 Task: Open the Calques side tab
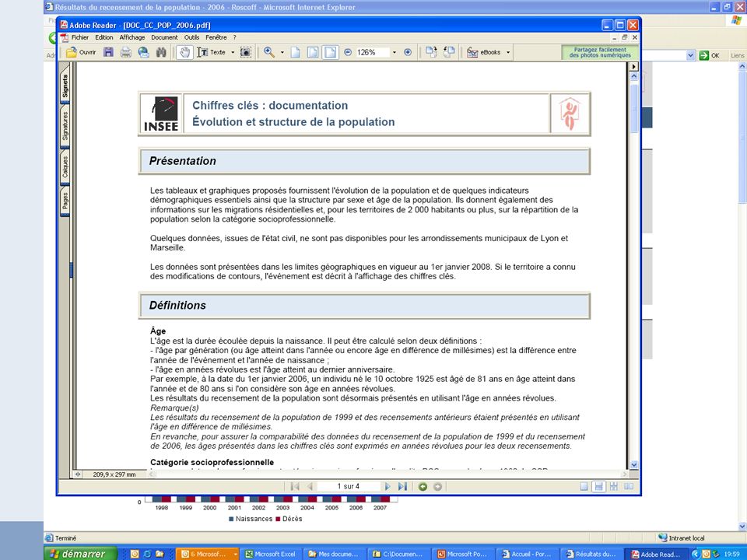[x=65, y=167]
